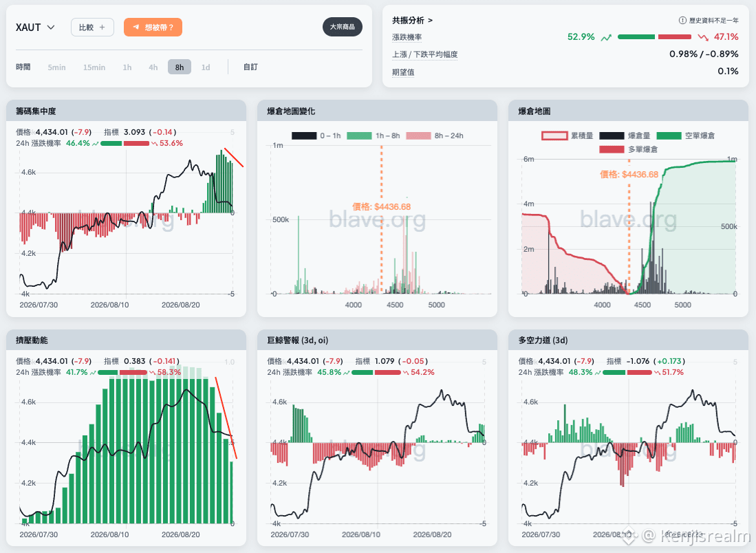Screen dimensions: 756x553
Task: Open the XAUT symbol dropdown
Action: (x=35, y=28)
